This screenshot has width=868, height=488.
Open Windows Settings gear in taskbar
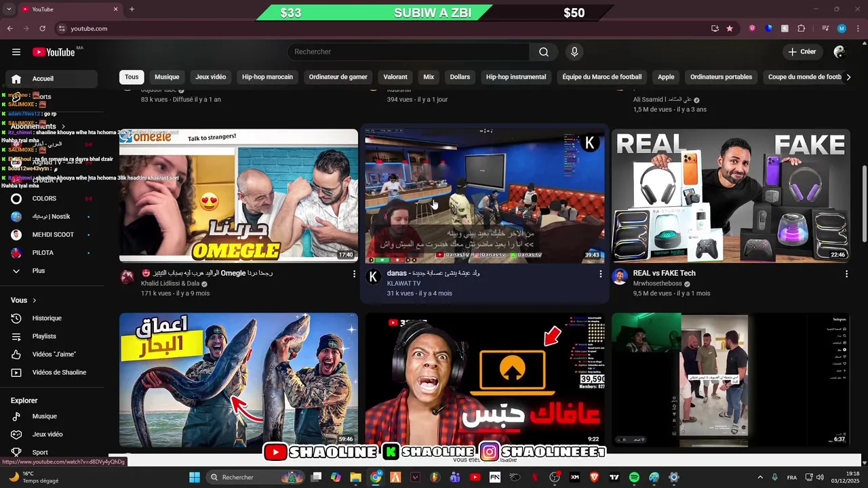coord(673,477)
